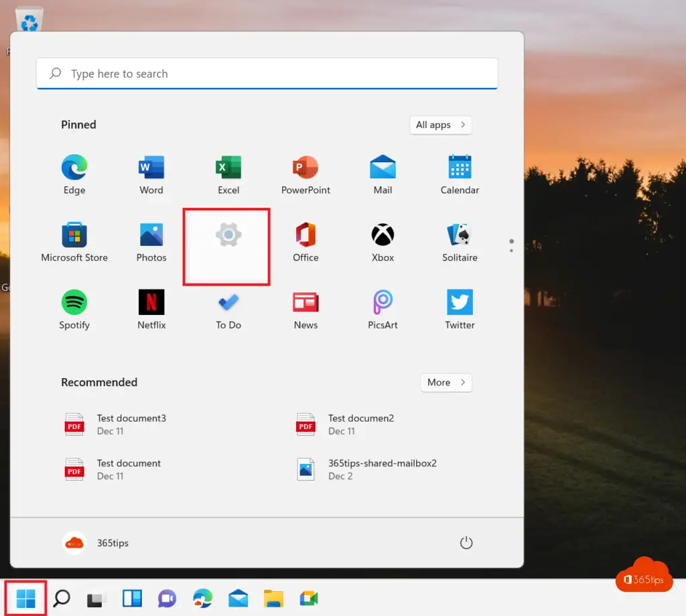Expand the All apps list

pos(440,125)
